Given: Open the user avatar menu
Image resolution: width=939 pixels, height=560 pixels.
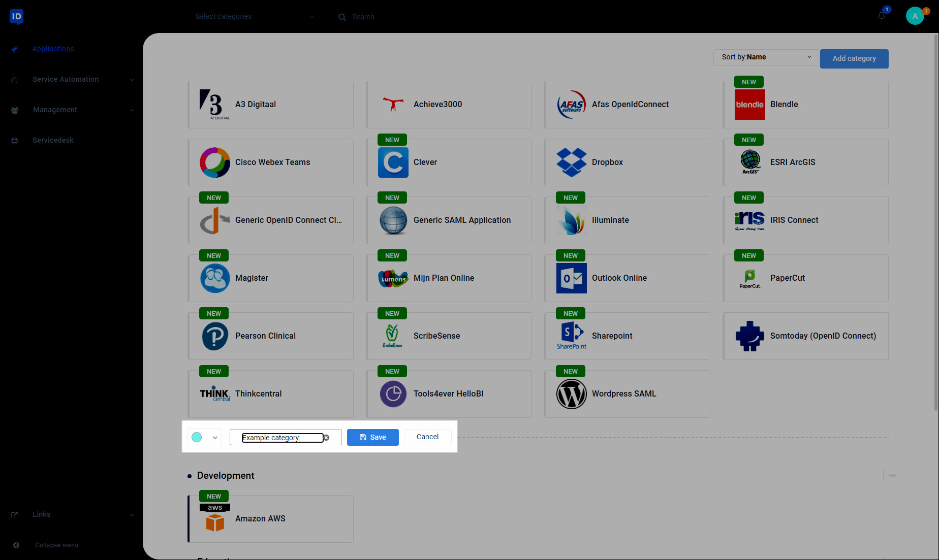Looking at the screenshot, I should (x=915, y=16).
